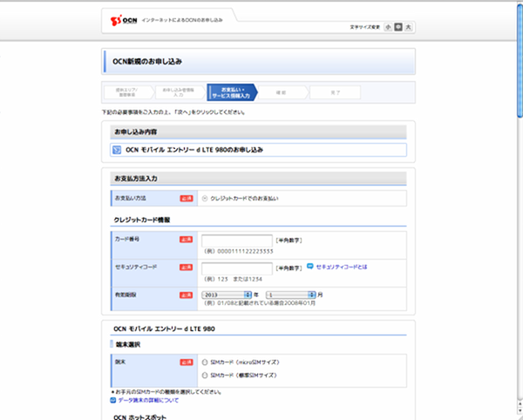This screenshot has width=523, height=420.
Task: Click the OCN logo in header
Action: (124, 20)
